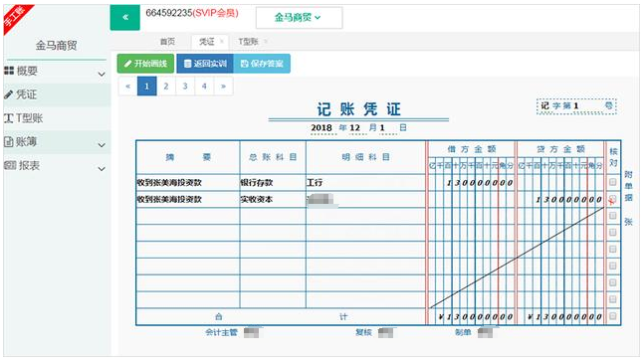
Task: Click the 返回实训 button
Action: [x=205, y=64]
